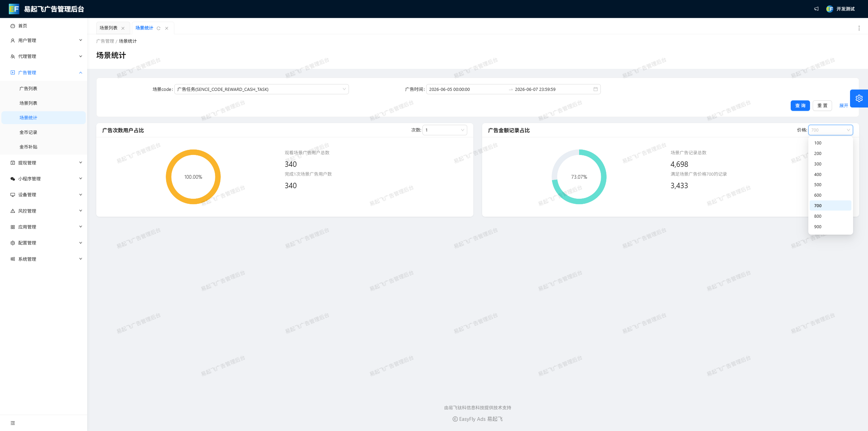The height and width of the screenshot is (431, 868).
Task: Select 场景统计 in the sidebar
Action: pyautogui.click(x=43, y=118)
